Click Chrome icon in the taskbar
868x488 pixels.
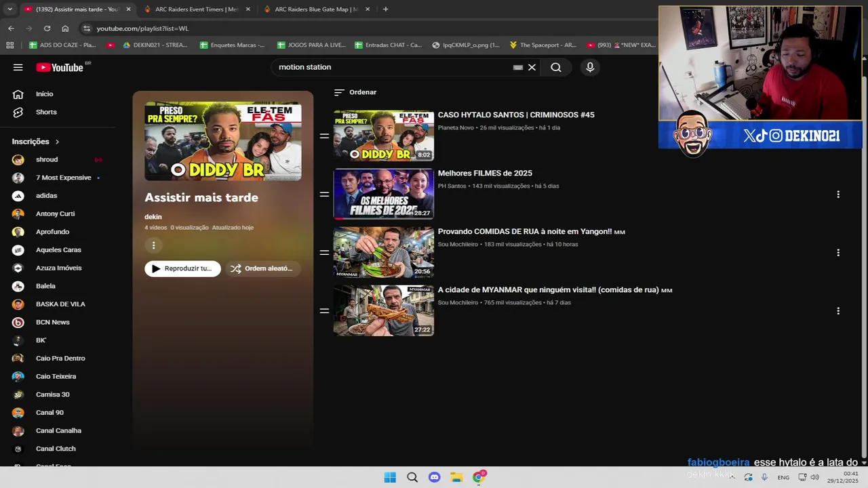pos(479,477)
